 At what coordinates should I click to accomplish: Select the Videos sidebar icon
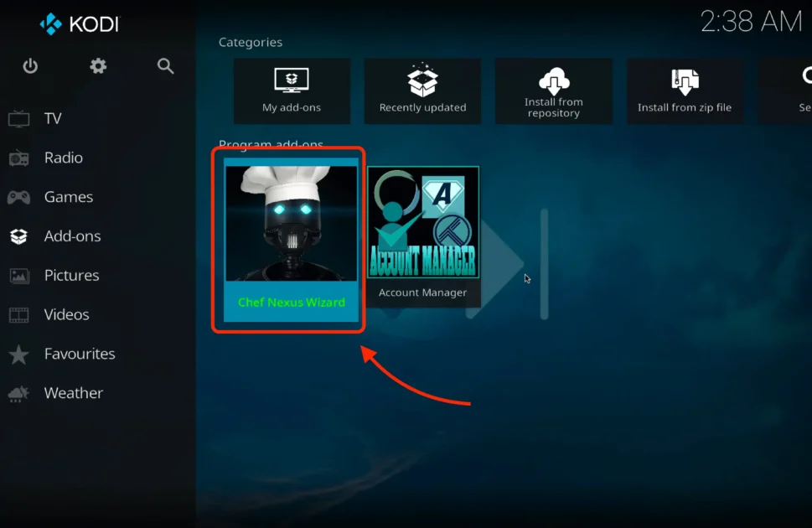click(19, 314)
